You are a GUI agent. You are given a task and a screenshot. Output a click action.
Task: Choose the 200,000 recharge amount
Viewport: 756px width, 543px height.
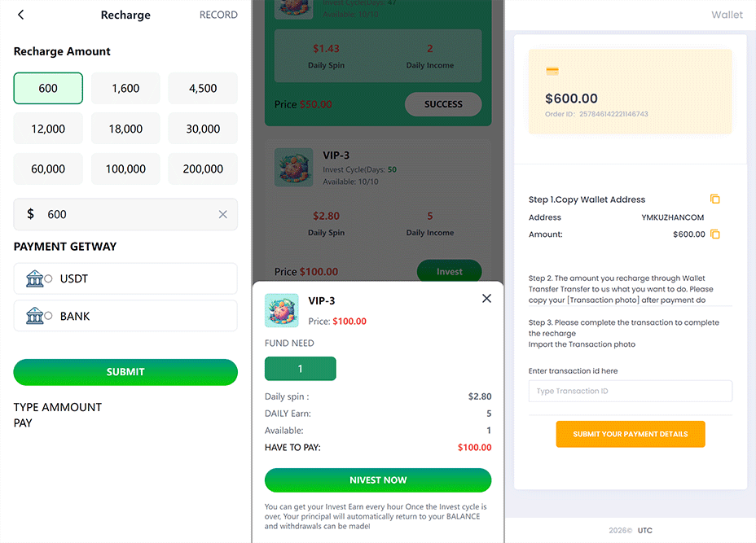[x=203, y=169]
